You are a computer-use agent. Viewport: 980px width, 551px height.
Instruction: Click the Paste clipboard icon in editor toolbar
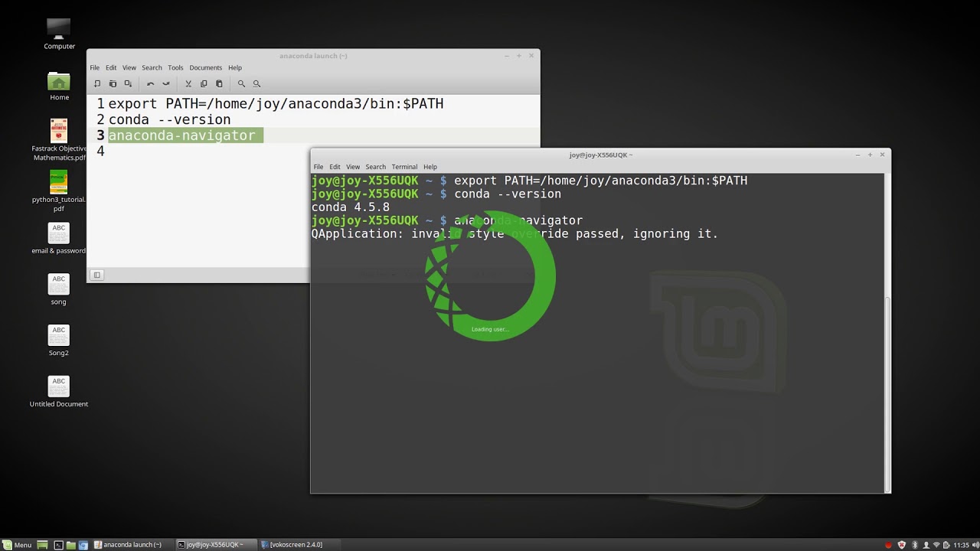click(219, 83)
